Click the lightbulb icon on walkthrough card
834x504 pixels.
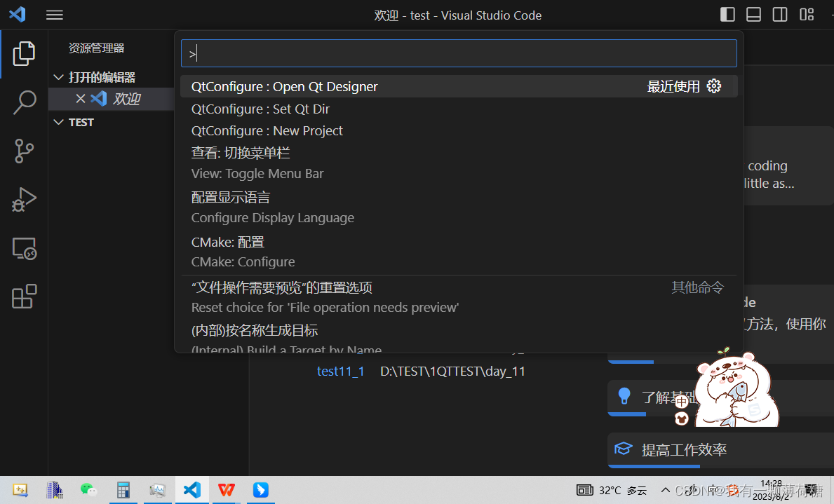tap(624, 396)
